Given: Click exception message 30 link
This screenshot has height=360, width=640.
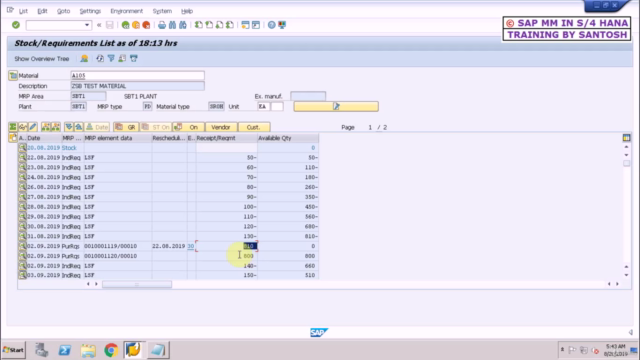Looking at the screenshot, I should pos(191,246).
